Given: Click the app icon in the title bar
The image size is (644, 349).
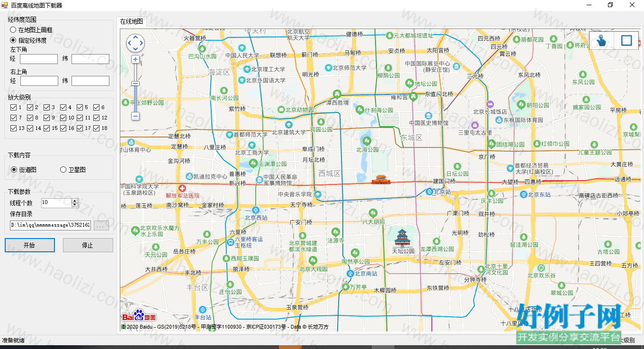Looking at the screenshot, I should 5,5.
